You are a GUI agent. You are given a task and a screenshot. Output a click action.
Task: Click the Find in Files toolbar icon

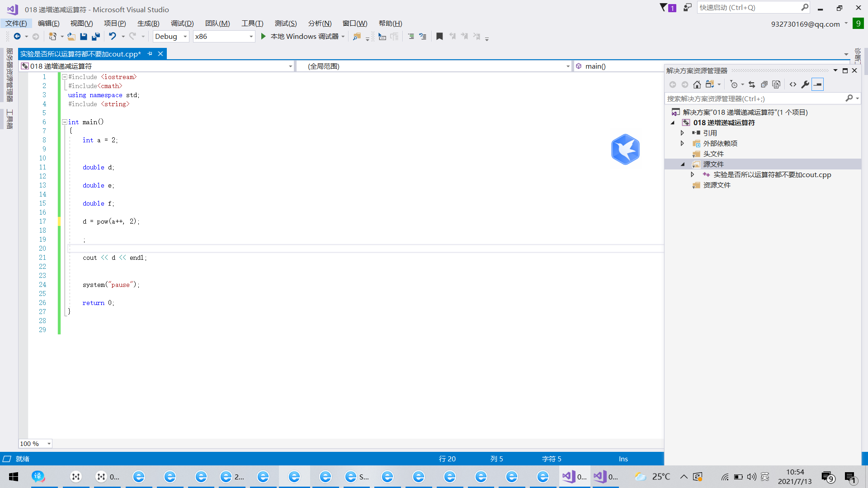[x=357, y=37]
